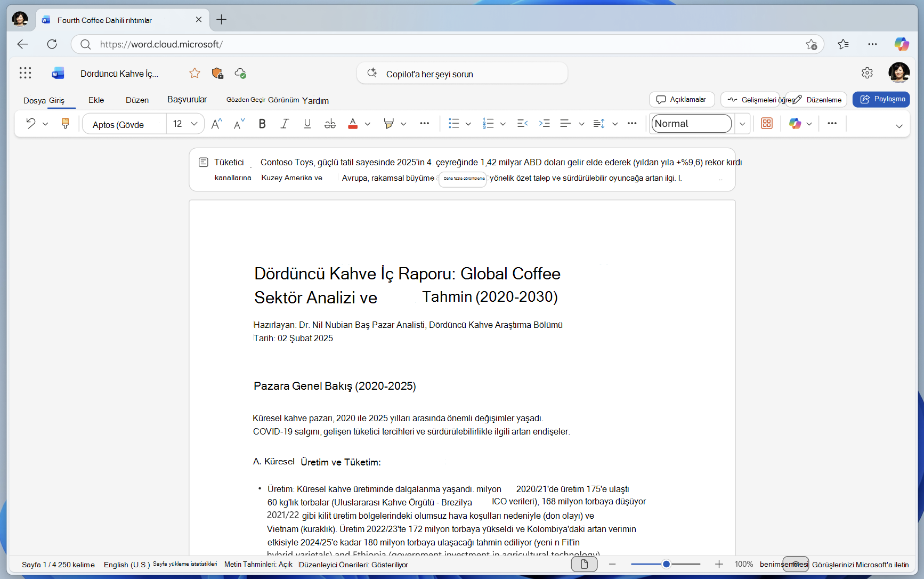Image resolution: width=924 pixels, height=579 pixels.
Task: Insert a numbered list
Action: tap(488, 124)
